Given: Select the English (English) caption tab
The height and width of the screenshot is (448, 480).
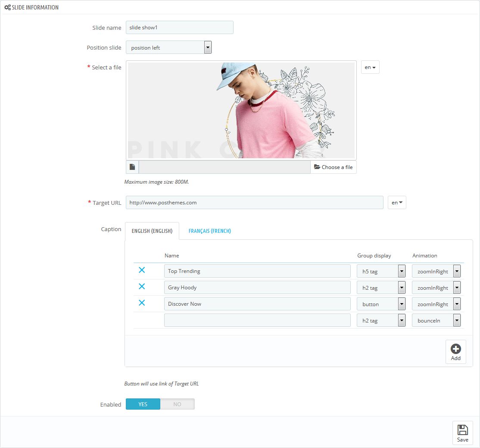Looking at the screenshot, I should [x=152, y=231].
